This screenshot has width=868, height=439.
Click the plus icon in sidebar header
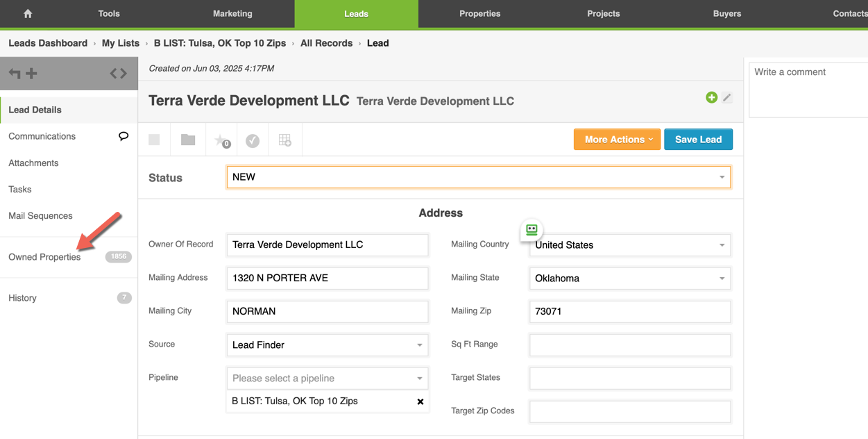[x=32, y=73]
